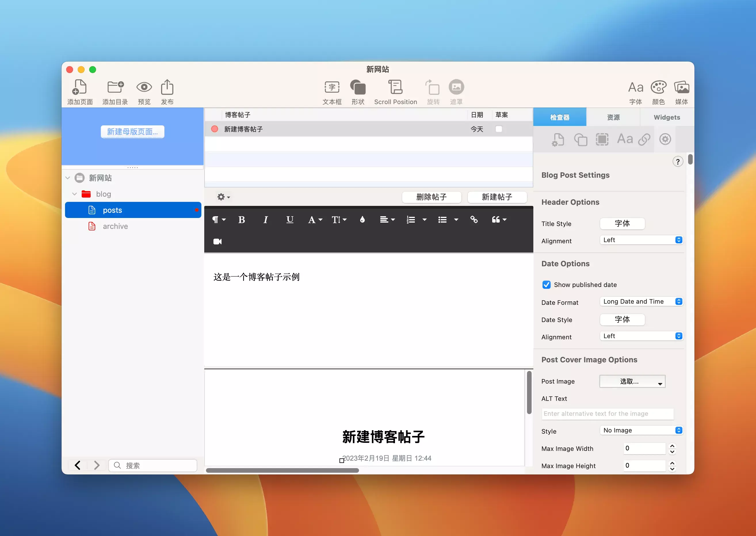Viewport: 756px width, 536px height.
Task: Click the 删除帖子 button
Action: tap(431, 197)
